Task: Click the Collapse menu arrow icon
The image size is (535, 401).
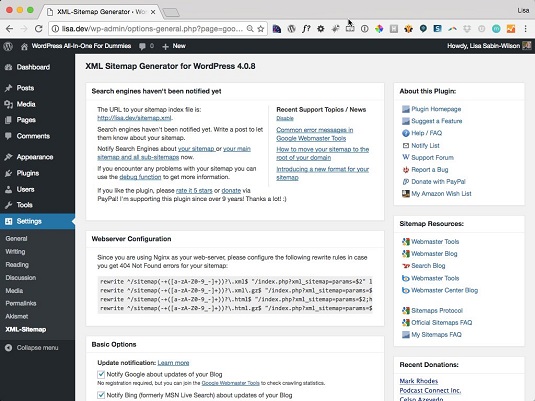Action: point(9,348)
